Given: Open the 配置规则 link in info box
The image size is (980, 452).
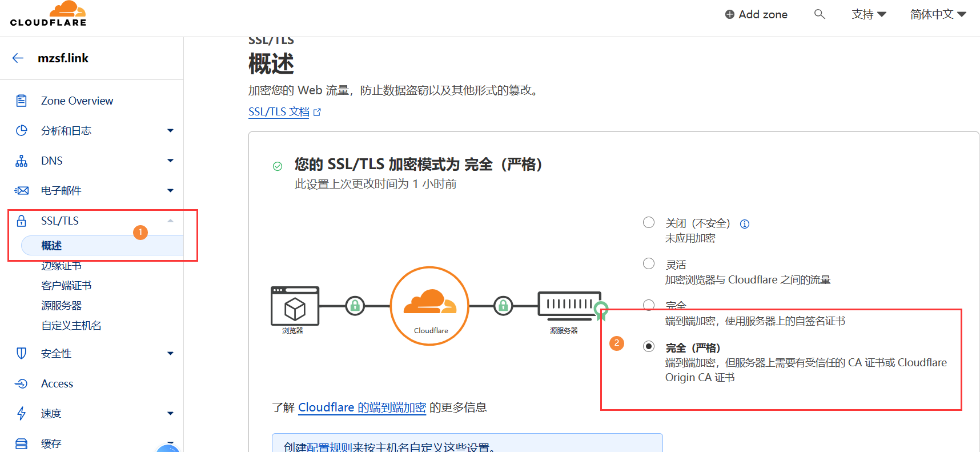Looking at the screenshot, I should [x=330, y=447].
